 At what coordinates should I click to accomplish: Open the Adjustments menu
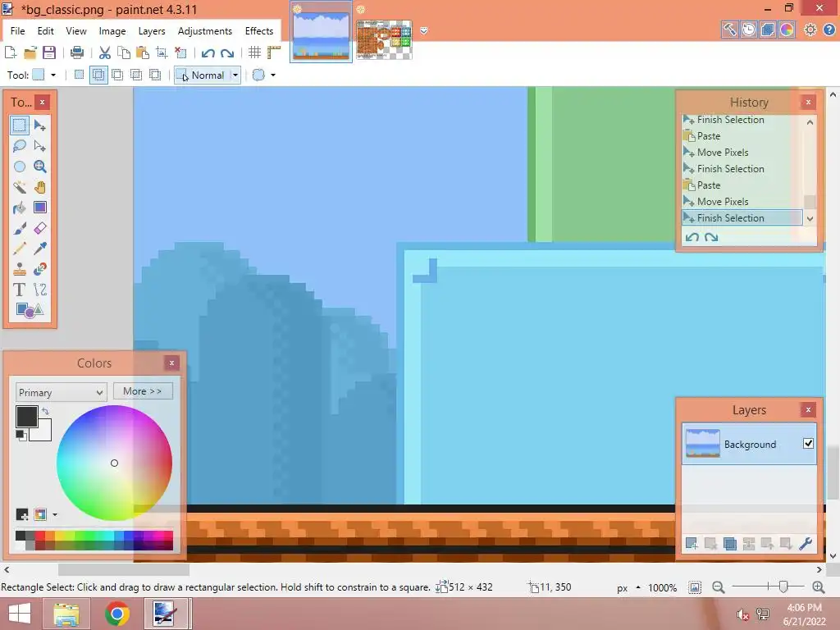[204, 31]
